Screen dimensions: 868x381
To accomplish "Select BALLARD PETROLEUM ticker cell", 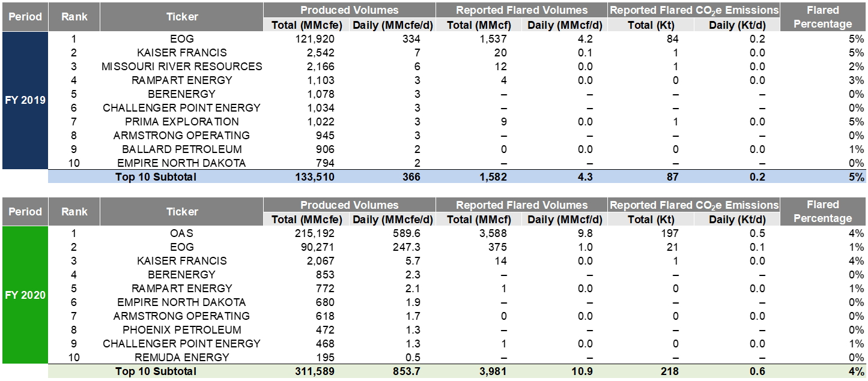I will click(x=181, y=149).
